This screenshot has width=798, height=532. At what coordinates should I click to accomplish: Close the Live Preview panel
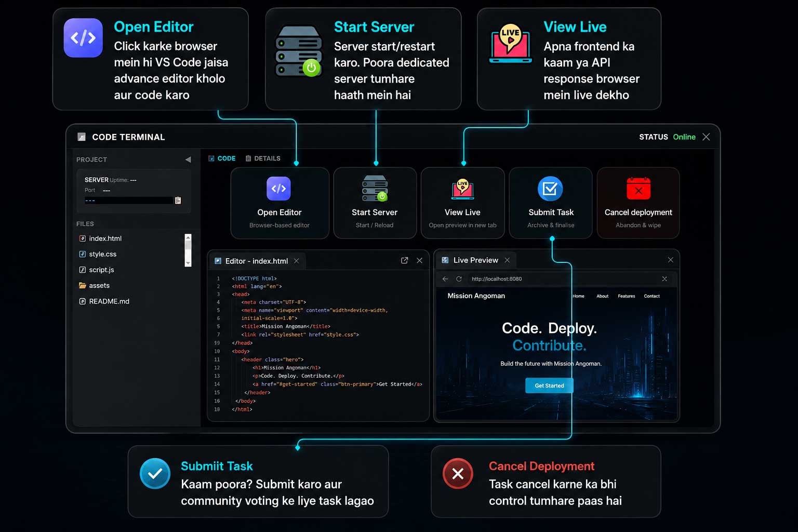point(670,260)
